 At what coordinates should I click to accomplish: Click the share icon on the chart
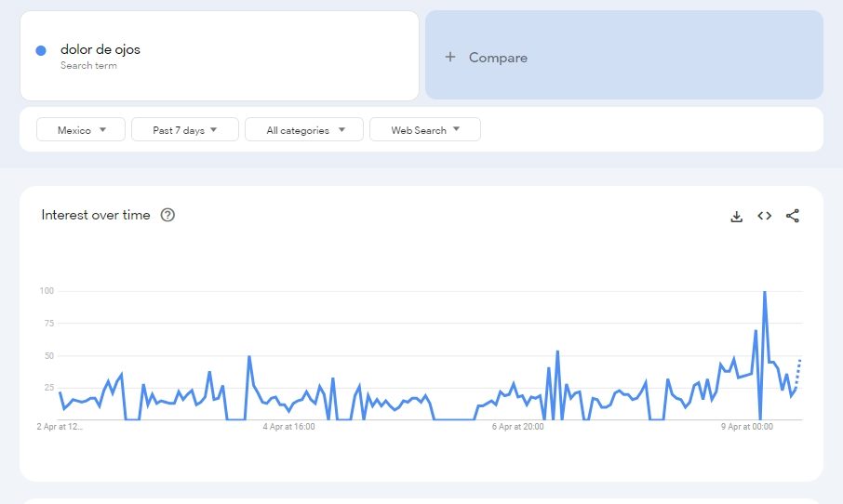pyautogui.click(x=793, y=216)
